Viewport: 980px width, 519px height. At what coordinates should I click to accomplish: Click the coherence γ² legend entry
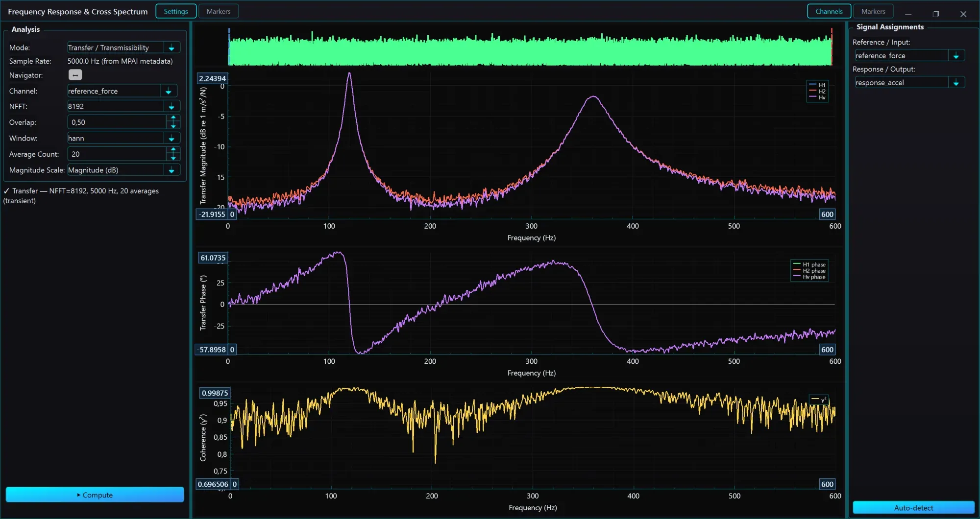(x=819, y=400)
